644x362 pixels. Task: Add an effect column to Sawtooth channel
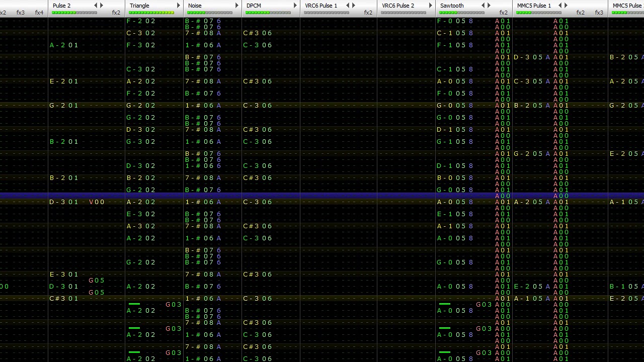[x=489, y=6]
